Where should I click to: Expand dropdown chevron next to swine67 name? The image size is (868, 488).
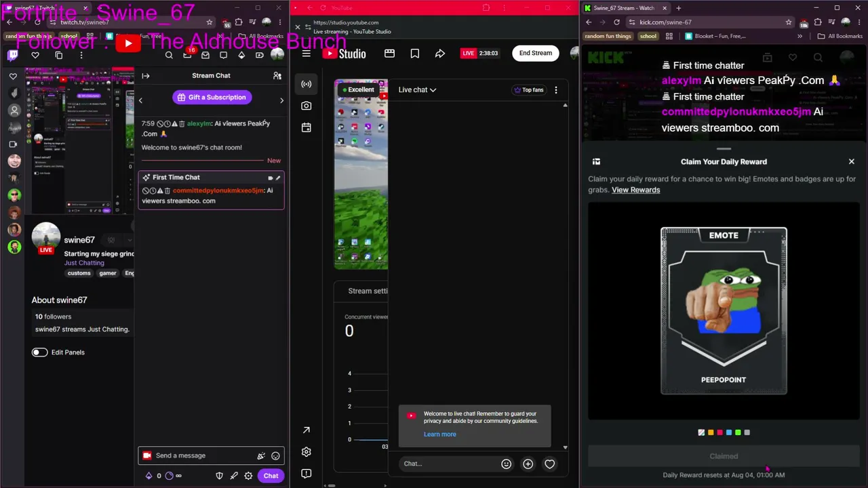coord(130,240)
